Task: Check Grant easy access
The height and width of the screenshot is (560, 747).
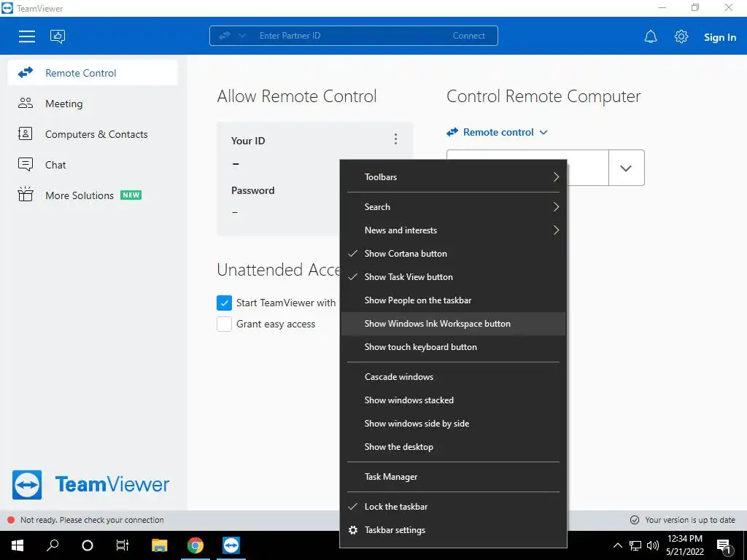Action: click(x=224, y=324)
